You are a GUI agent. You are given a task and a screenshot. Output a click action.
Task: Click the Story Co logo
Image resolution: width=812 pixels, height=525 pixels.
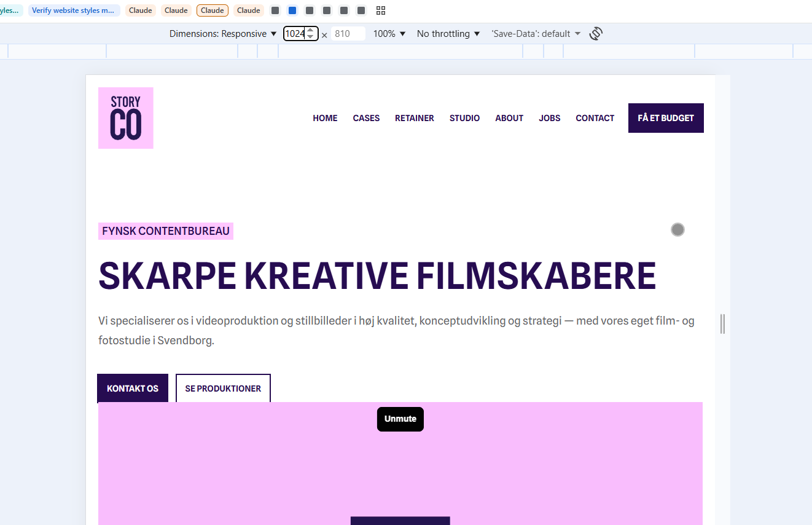point(125,118)
